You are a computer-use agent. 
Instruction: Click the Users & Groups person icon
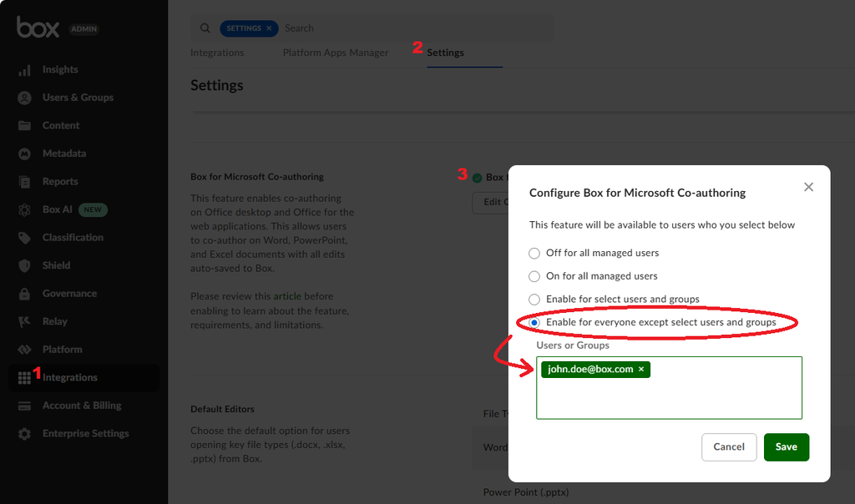[x=25, y=98]
